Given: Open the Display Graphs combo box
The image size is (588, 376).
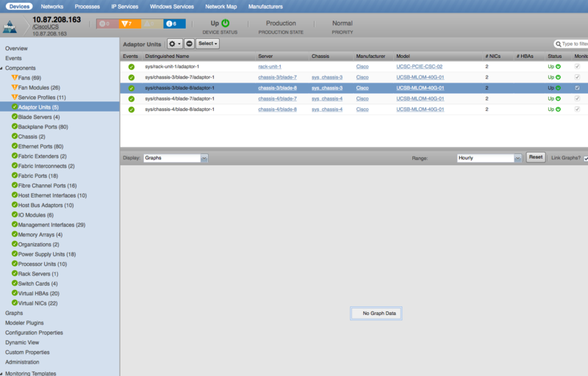Looking at the screenshot, I should pos(176,158).
